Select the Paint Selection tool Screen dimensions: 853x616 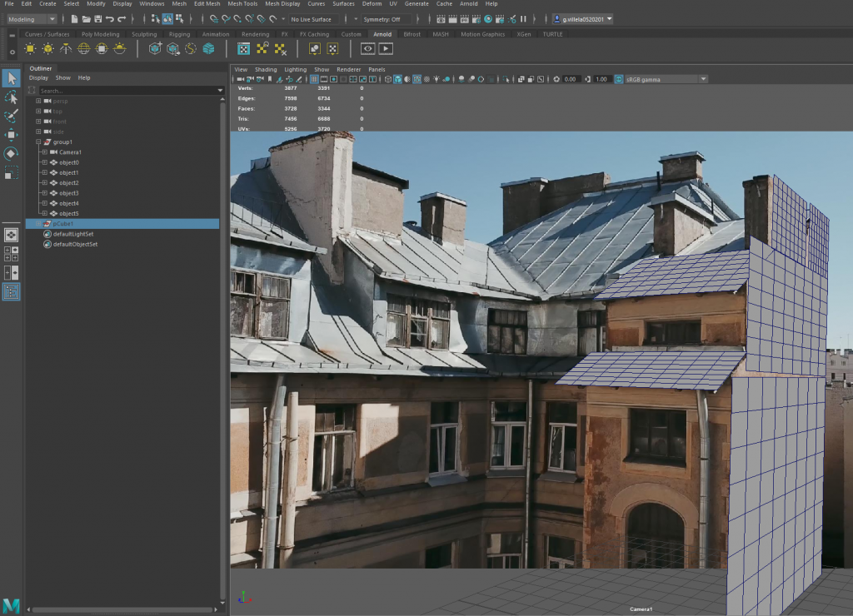11,116
